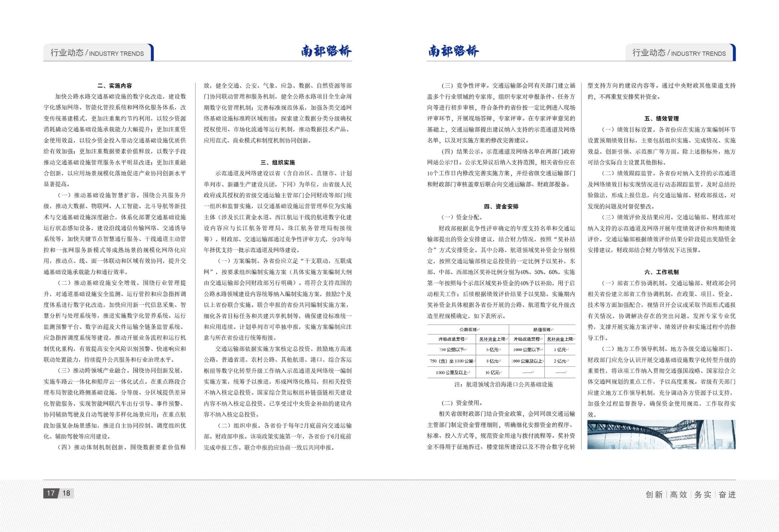
Task: Click paragraph start （二）推动基础设施安全增效
Action: click(97, 283)
